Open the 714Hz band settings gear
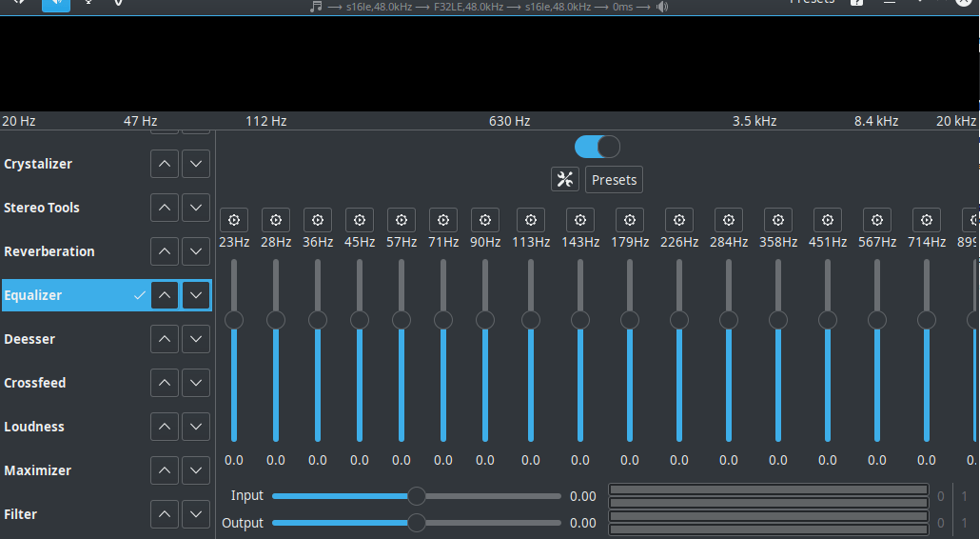Image resolution: width=980 pixels, height=539 pixels. coord(927,220)
